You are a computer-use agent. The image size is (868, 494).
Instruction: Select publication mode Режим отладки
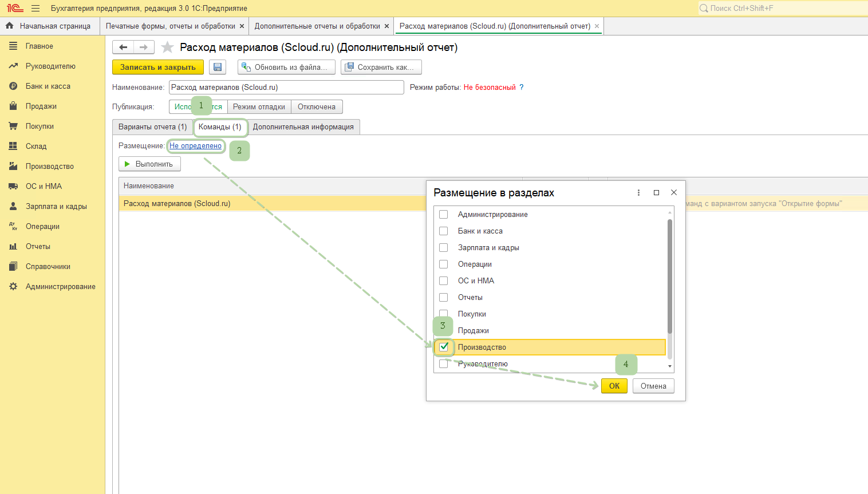(259, 106)
